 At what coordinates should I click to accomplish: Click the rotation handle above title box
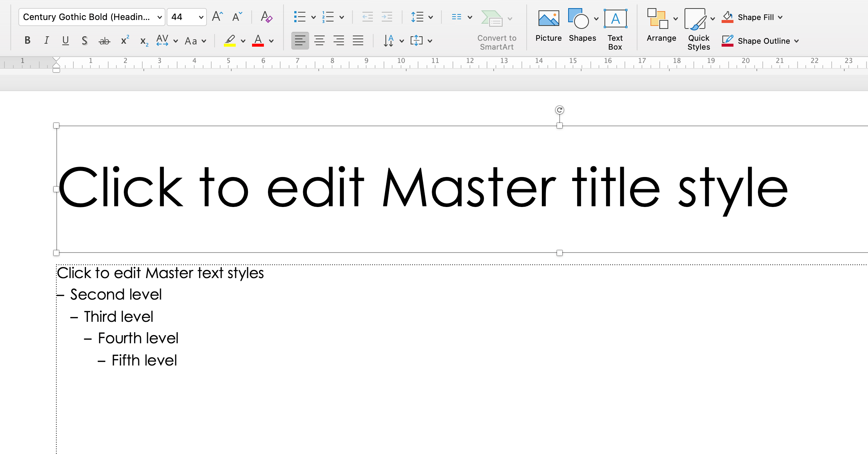point(560,110)
